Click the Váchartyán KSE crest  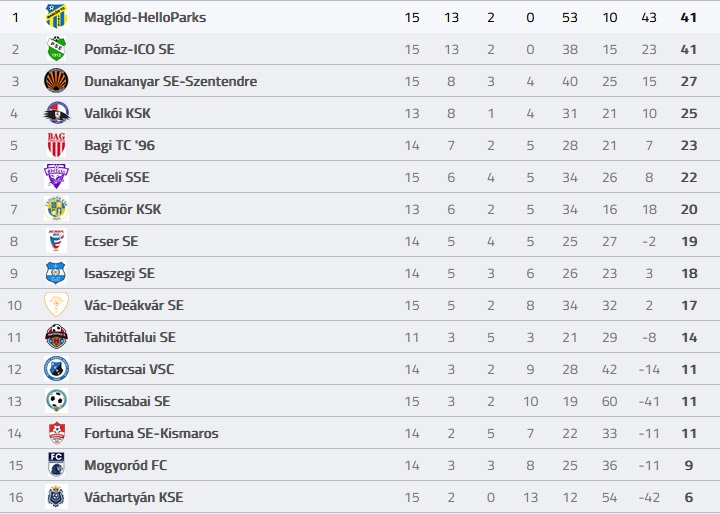tap(56, 497)
